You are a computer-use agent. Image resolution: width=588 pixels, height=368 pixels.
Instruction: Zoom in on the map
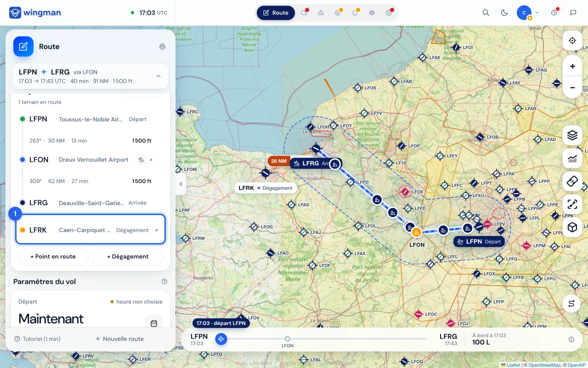click(x=572, y=66)
